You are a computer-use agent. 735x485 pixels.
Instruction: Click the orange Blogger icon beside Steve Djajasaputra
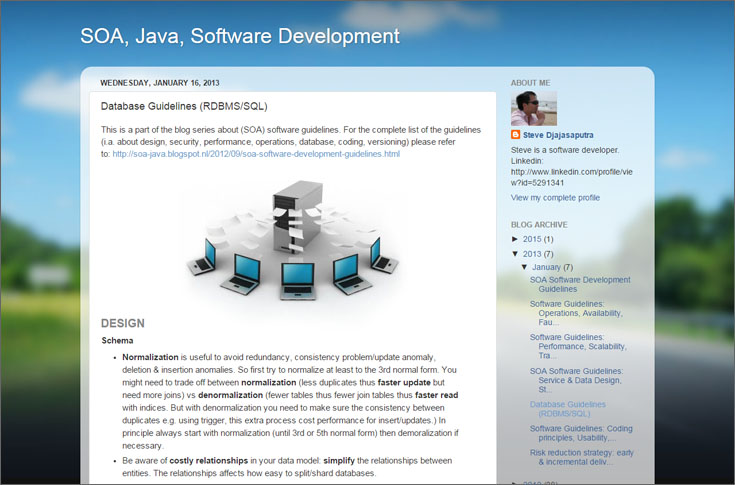pyautogui.click(x=515, y=135)
